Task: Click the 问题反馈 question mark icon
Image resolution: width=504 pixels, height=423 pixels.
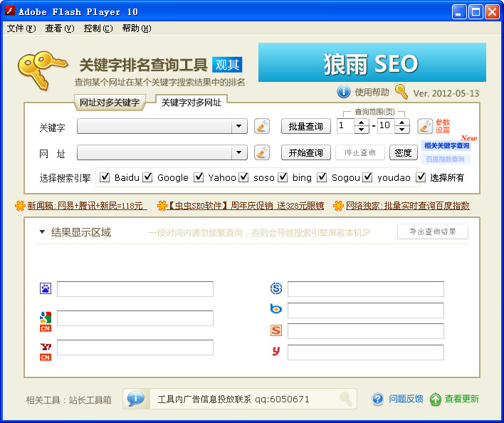Action: coord(378,399)
